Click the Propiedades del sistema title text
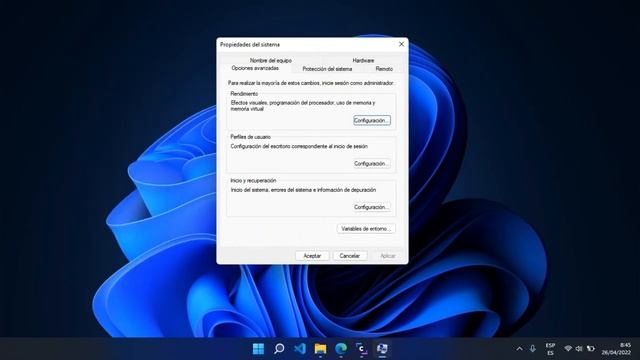Screen dimensions: 640x360 click(x=250, y=44)
